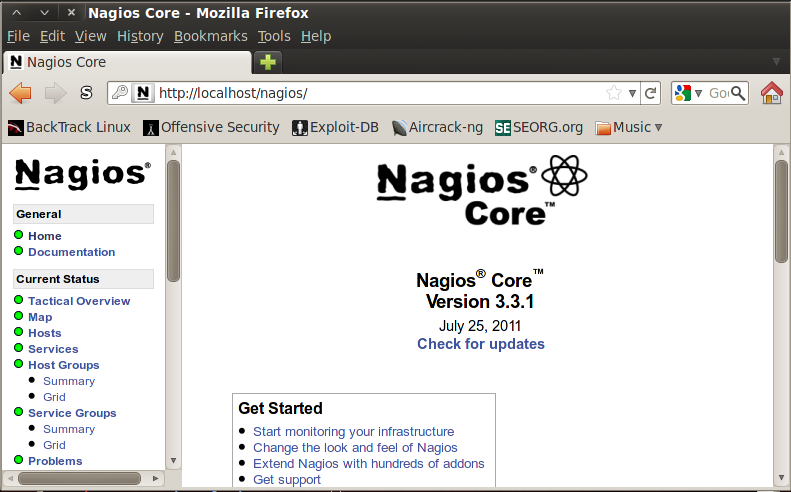The height and width of the screenshot is (492, 791).
Task: Open Start monitoring your infrastructure link
Action: pyautogui.click(x=354, y=431)
